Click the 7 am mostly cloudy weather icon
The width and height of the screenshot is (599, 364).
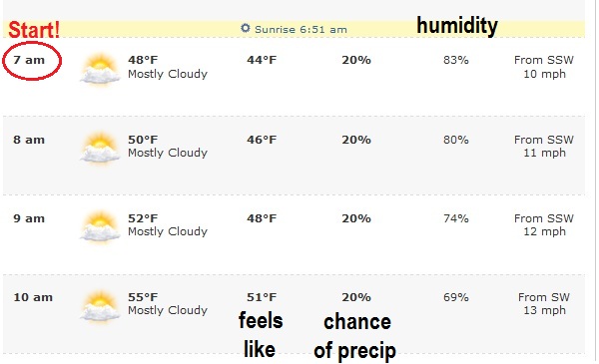[100, 69]
